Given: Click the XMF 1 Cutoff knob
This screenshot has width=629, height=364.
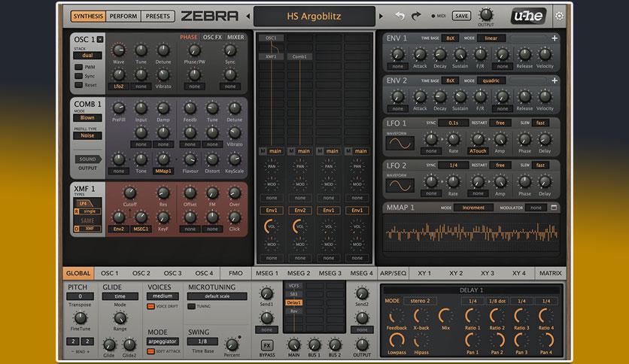Looking at the screenshot, I should click(x=129, y=193).
